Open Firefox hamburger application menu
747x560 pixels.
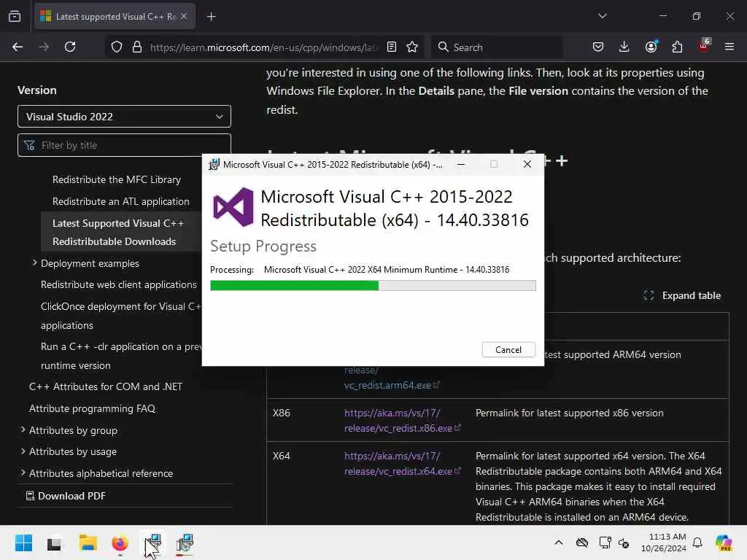point(729,47)
